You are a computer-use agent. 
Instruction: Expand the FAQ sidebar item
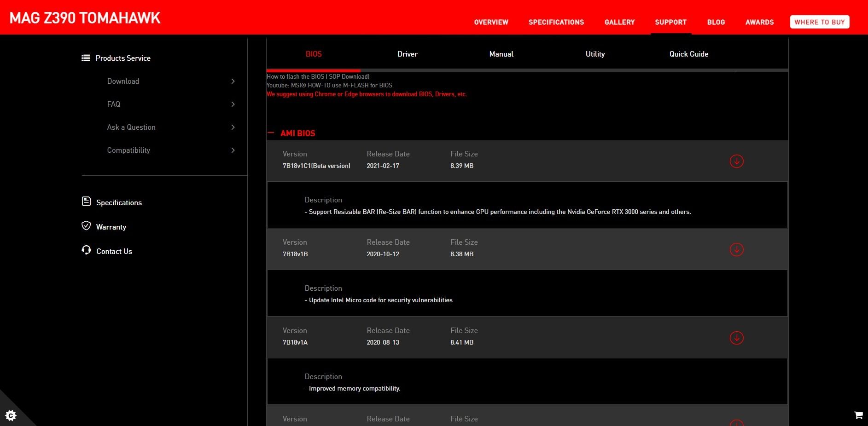[233, 104]
